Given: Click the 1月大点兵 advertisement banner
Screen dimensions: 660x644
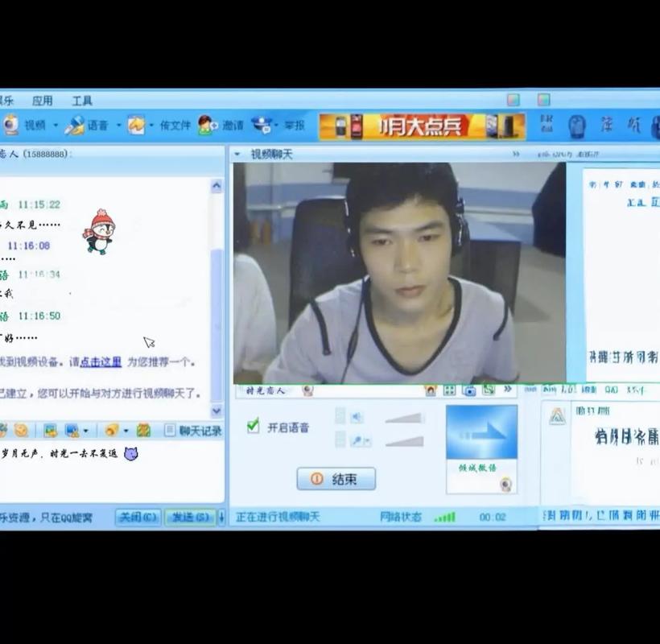Looking at the screenshot, I should pos(423,126).
